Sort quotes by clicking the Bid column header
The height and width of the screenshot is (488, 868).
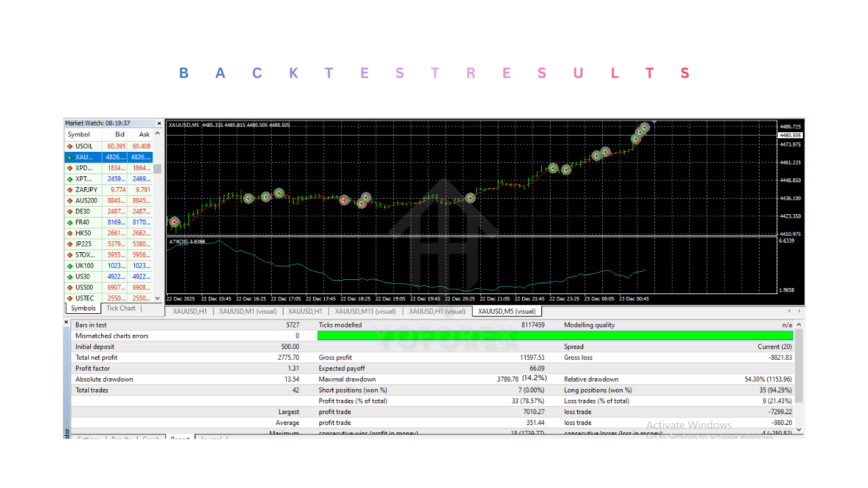tap(119, 134)
